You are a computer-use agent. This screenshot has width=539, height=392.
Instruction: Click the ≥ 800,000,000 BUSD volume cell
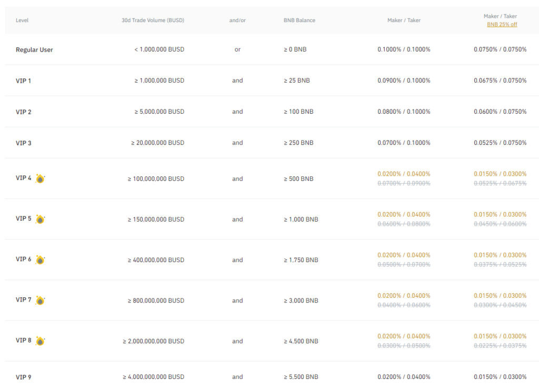click(156, 300)
